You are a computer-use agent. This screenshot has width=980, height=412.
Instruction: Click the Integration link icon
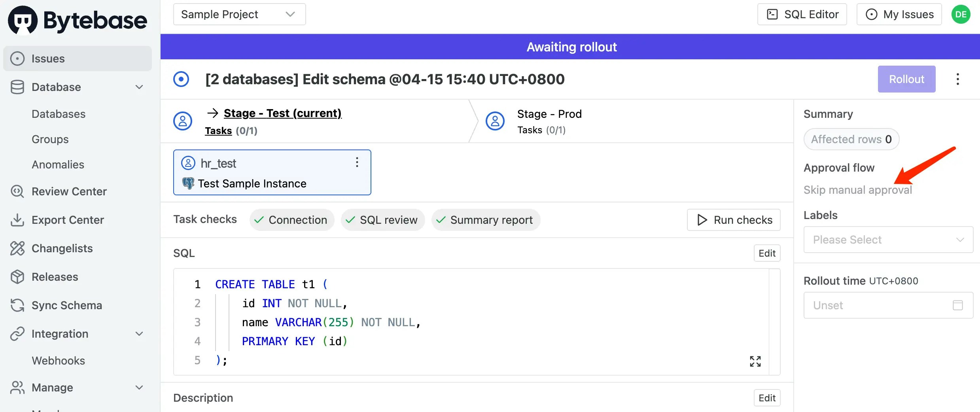[x=17, y=334]
